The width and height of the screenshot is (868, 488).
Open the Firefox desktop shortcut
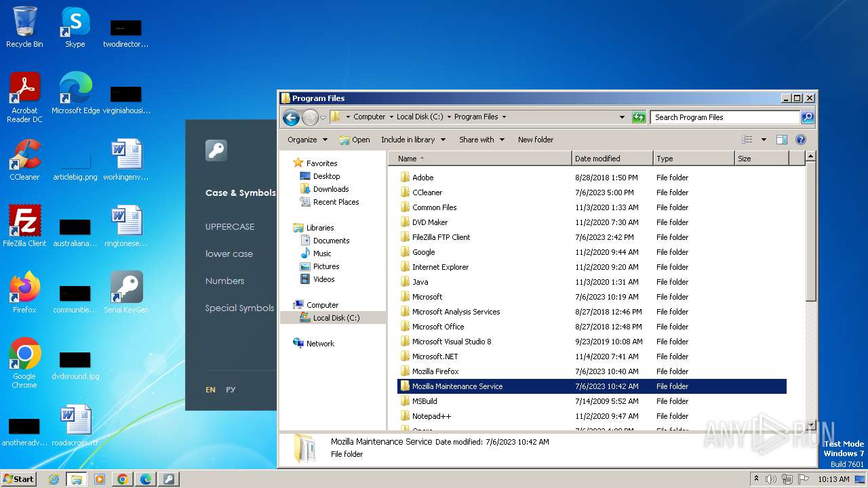click(x=24, y=292)
